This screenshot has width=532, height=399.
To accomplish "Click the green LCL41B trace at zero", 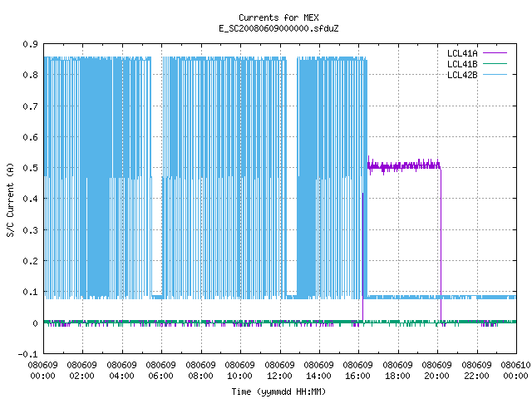I will click(280, 322).
